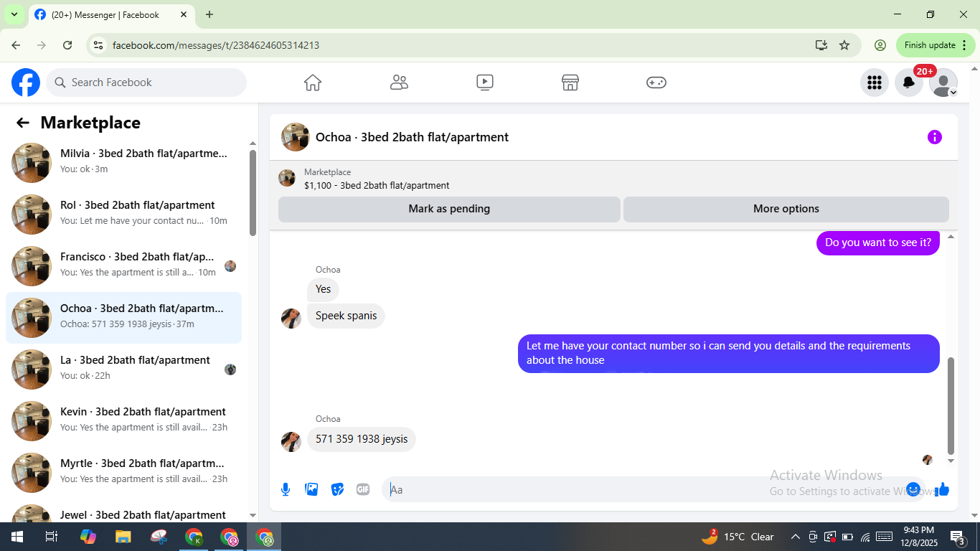This screenshot has width=980, height=551.
Task: Click the scroll-down arrow of chat messages
Action: (951, 461)
